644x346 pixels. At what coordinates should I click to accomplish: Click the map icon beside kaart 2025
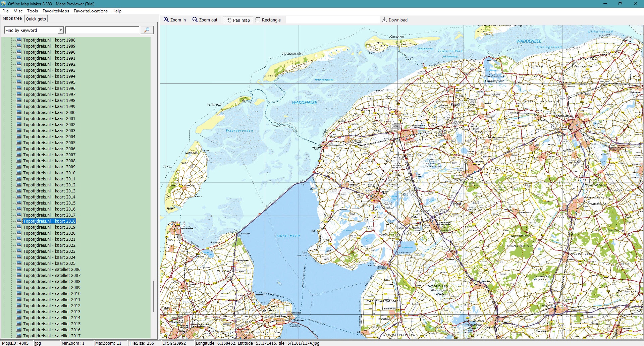pos(19,263)
